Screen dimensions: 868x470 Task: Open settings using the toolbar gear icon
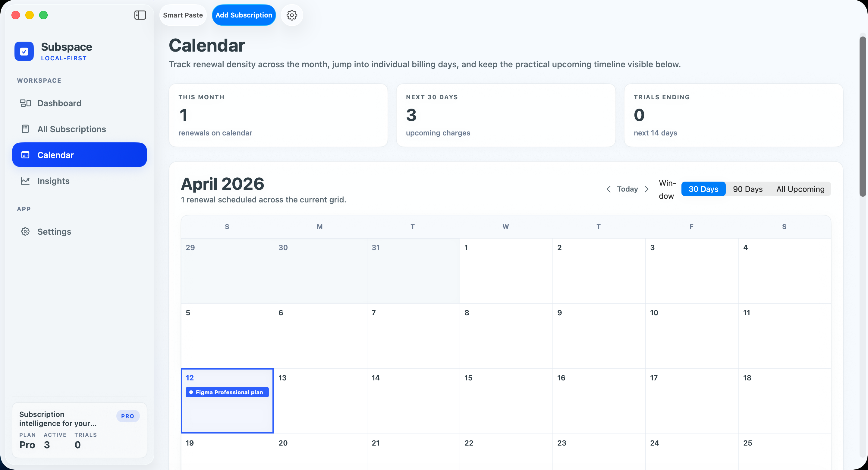pyautogui.click(x=292, y=15)
